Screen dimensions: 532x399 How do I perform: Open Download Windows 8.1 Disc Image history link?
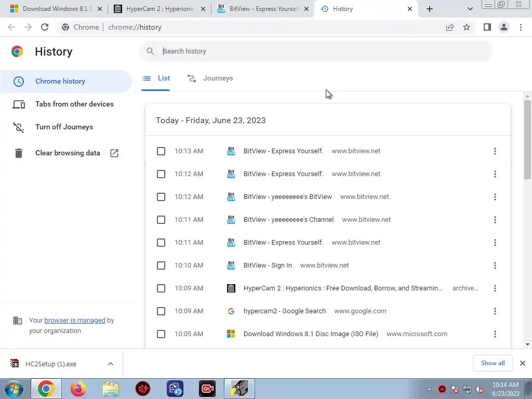coord(311,334)
